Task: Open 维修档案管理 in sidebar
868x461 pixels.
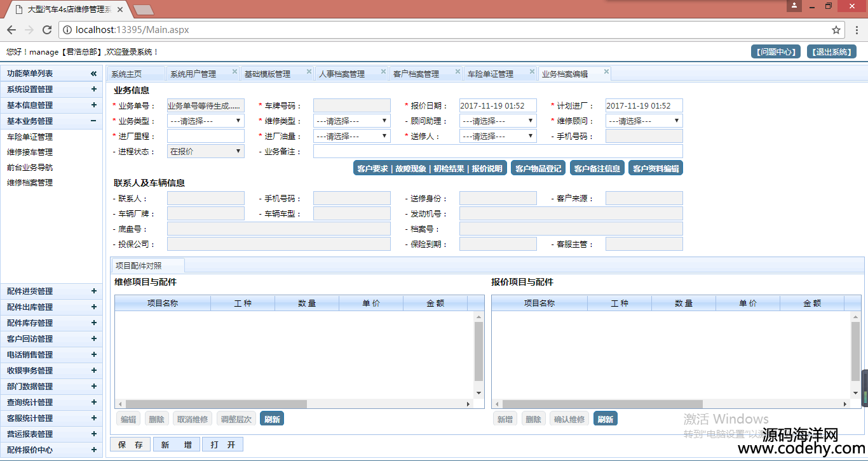Action: [x=30, y=183]
